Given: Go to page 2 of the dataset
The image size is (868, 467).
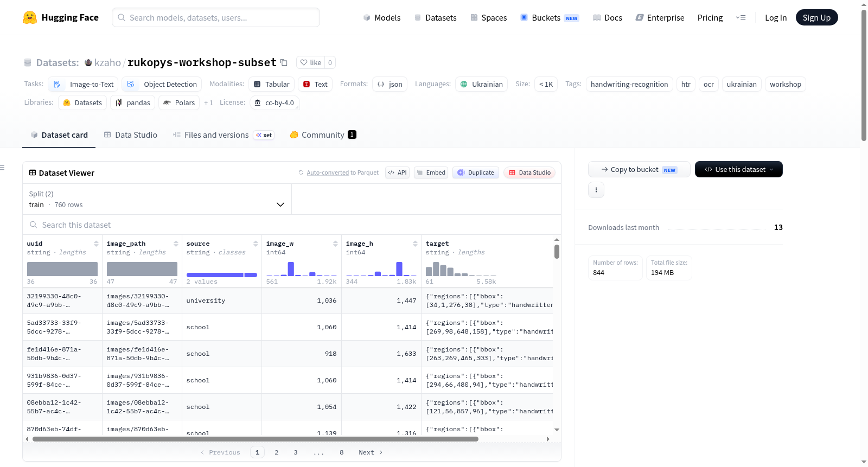Looking at the screenshot, I should click(x=277, y=452).
